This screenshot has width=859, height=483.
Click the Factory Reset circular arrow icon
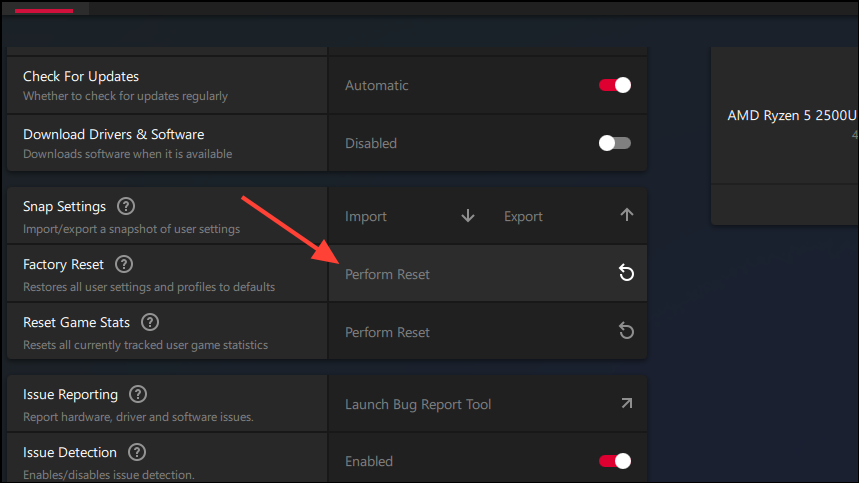626,274
